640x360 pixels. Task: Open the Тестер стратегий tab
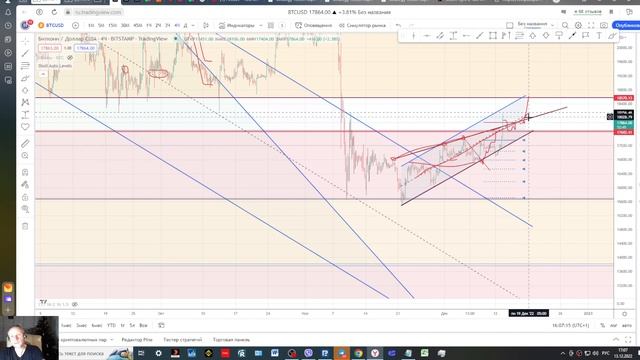[x=182, y=340]
